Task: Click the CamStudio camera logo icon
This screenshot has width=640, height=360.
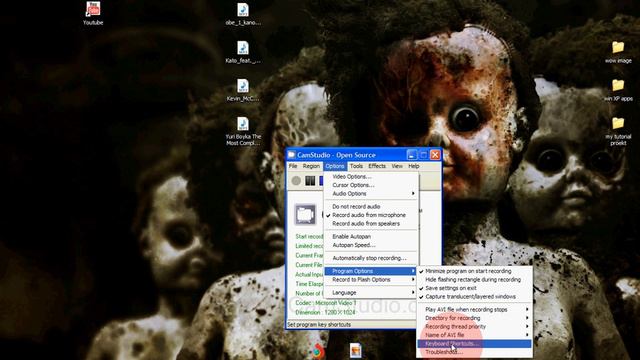Action: pyautogui.click(x=305, y=214)
